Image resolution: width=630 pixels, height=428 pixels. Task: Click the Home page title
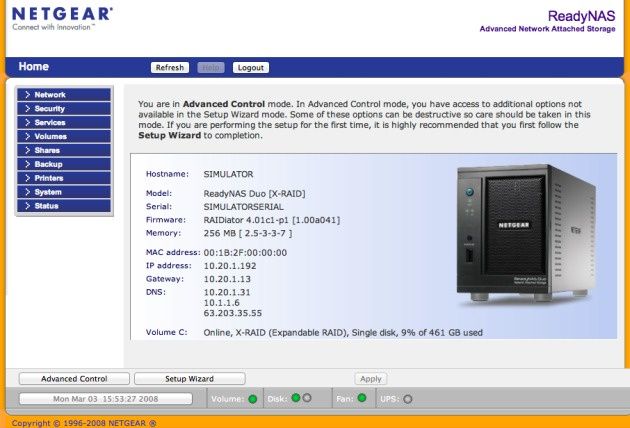(x=33, y=67)
